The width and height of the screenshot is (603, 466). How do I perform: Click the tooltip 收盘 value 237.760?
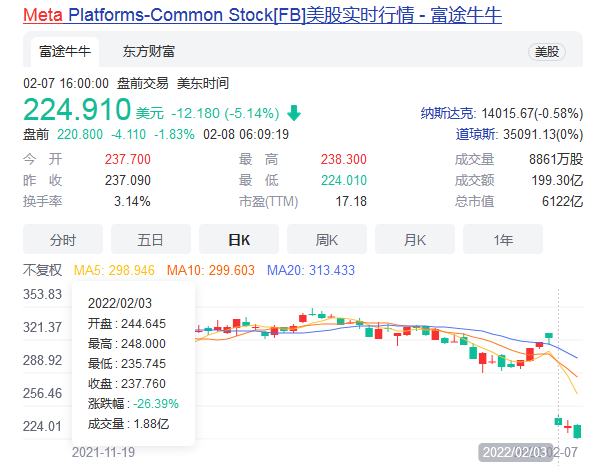tap(143, 384)
